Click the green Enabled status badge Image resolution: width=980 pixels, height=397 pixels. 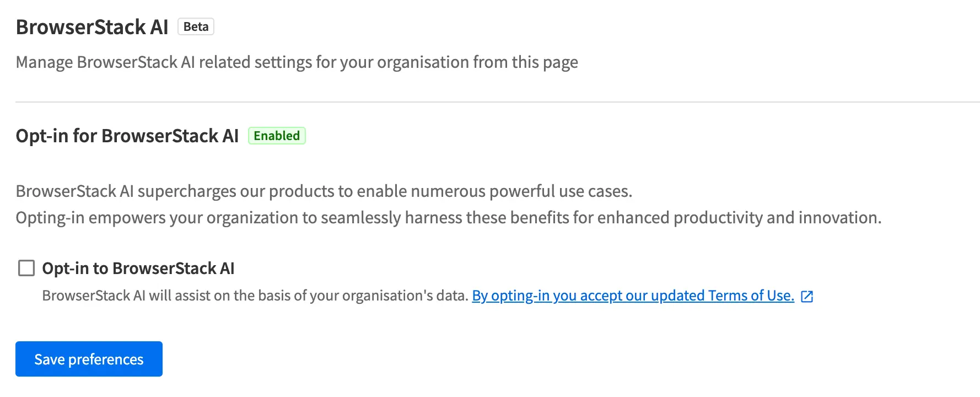(x=277, y=136)
